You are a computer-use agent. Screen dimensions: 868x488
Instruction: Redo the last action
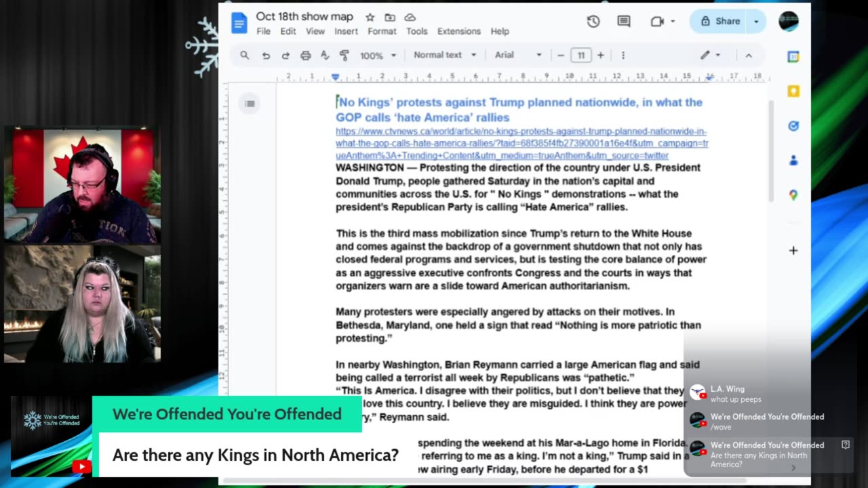(x=285, y=56)
